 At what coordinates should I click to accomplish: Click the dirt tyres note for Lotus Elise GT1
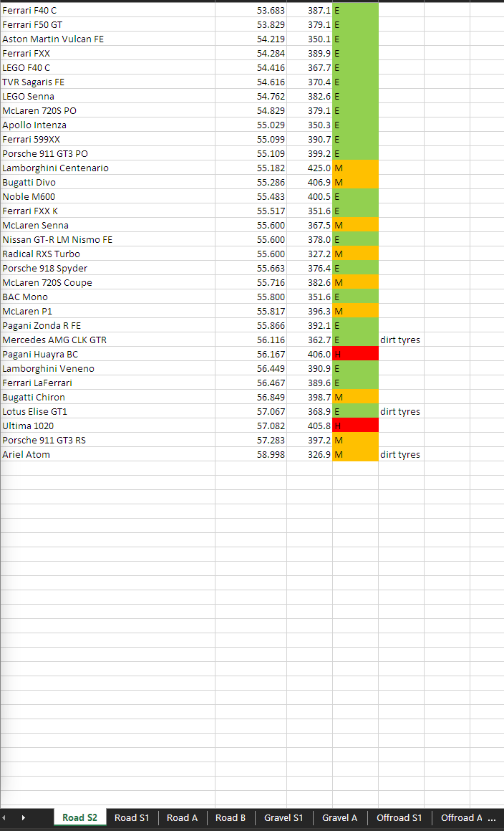(401, 410)
